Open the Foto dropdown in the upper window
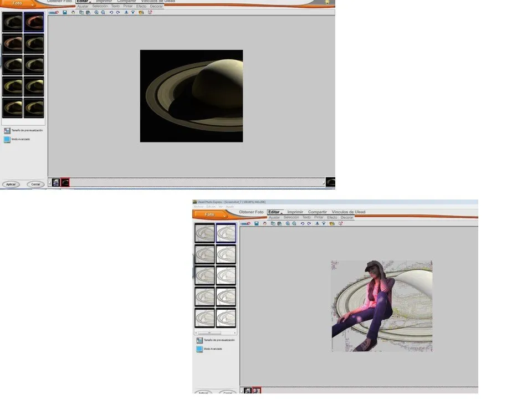 pos(17,3)
